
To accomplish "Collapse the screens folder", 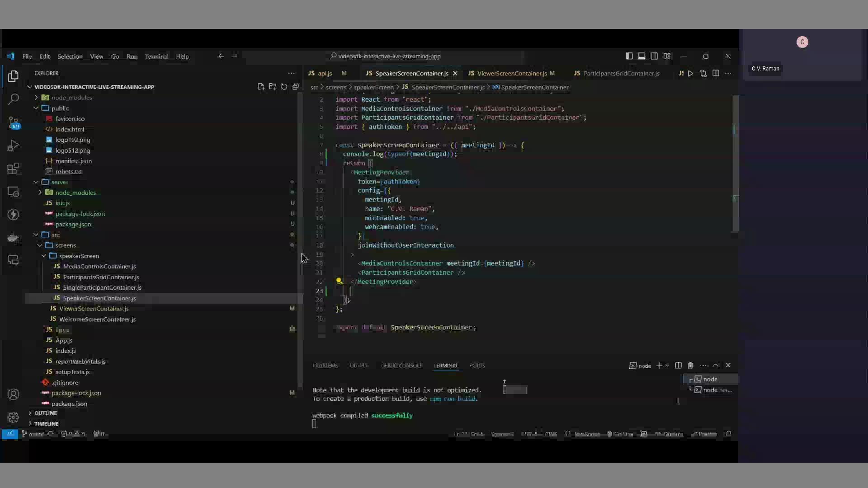I will pyautogui.click(x=40, y=245).
